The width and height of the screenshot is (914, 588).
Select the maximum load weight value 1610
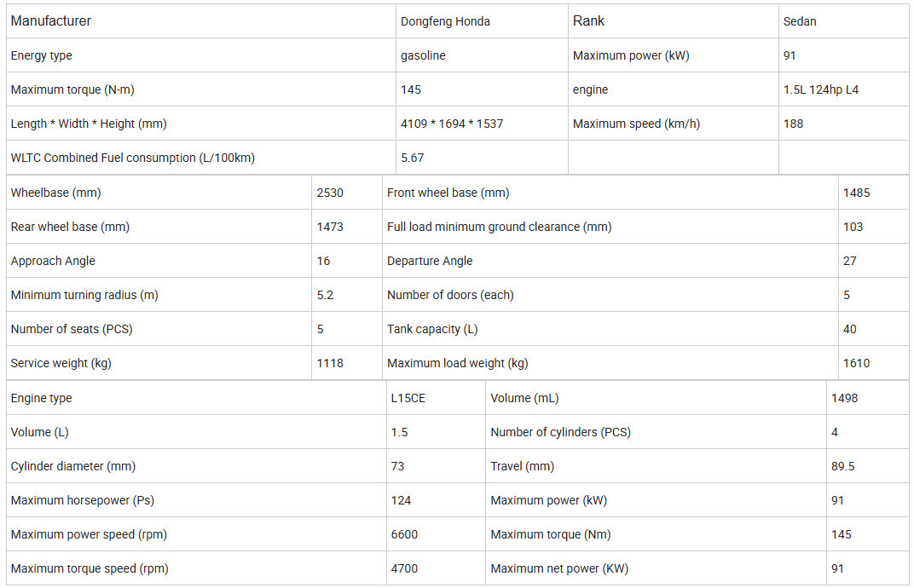856,363
